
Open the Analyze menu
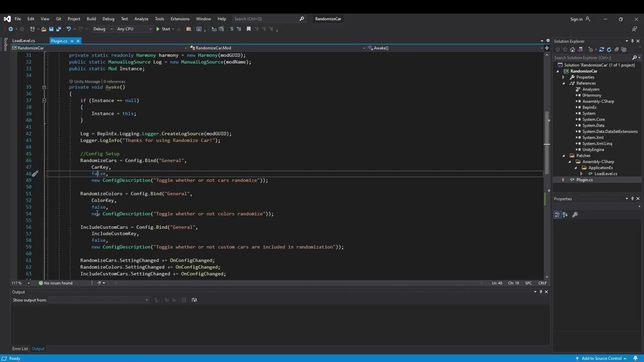pos(141,19)
